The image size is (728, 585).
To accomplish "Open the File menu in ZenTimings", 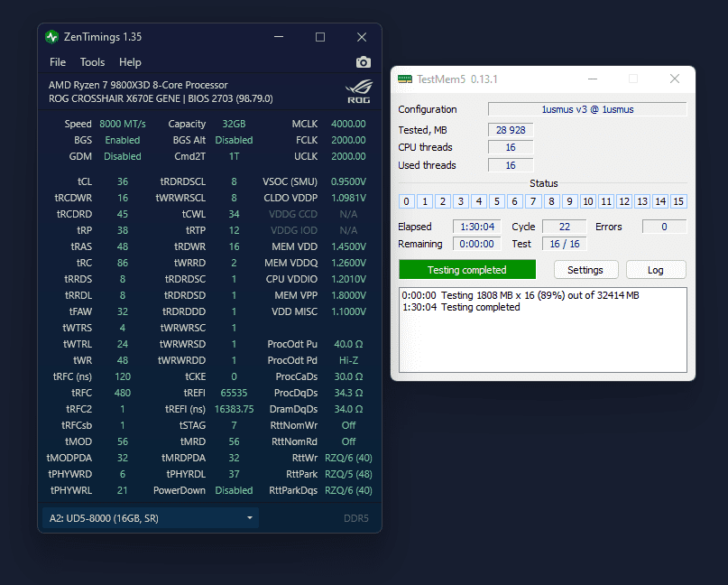I will (58, 62).
